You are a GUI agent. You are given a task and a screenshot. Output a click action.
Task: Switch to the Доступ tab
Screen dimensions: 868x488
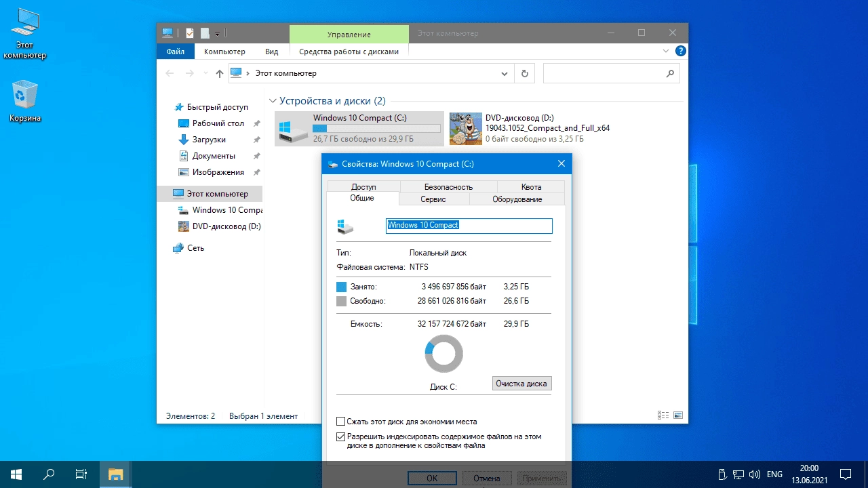(363, 187)
